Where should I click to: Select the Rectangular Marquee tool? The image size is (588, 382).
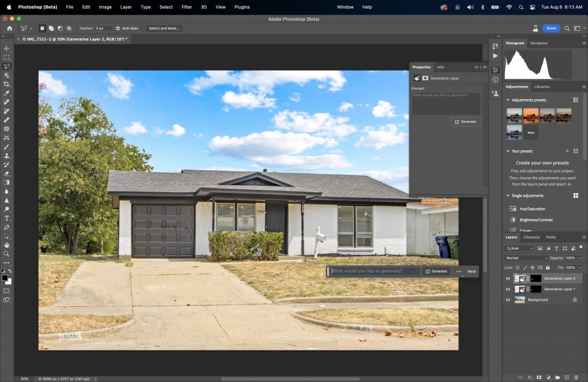pos(6,57)
